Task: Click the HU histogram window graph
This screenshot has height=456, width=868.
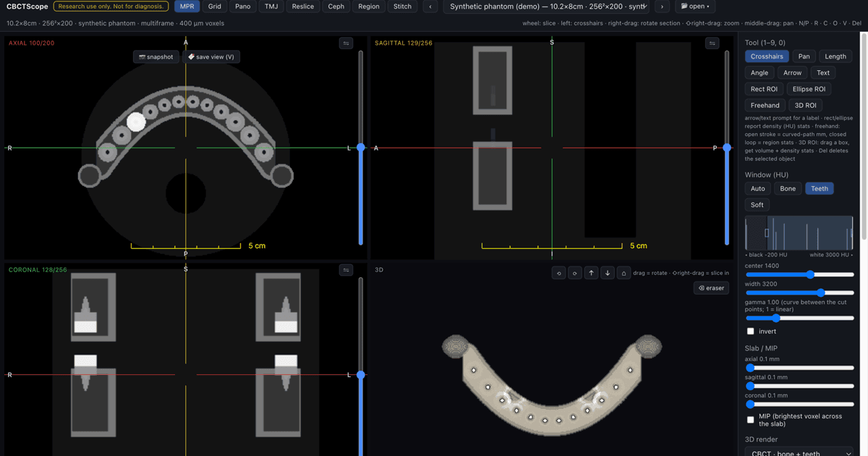Action: [x=799, y=233]
